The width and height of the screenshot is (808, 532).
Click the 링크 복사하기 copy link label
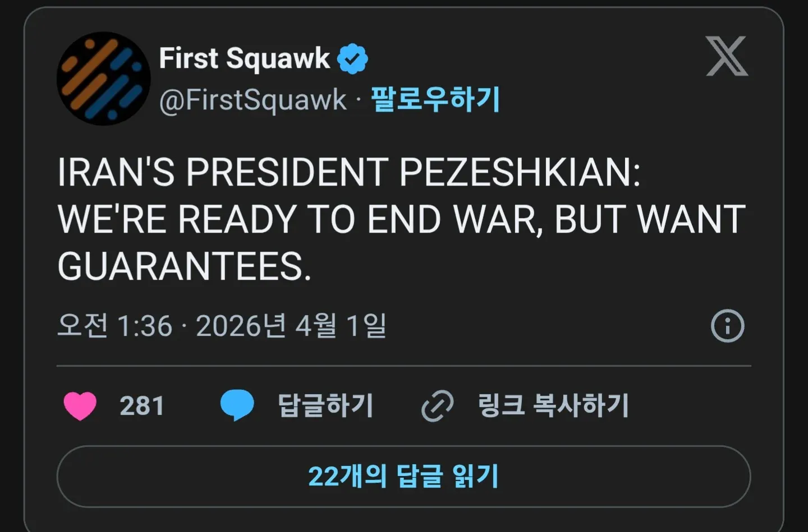(x=553, y=405)
